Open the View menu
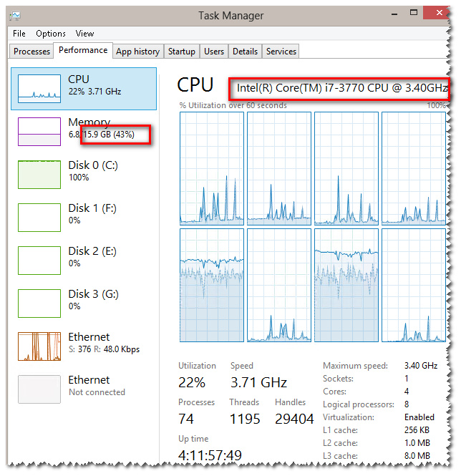Screen dimensions: 461x476 tap(84, 34)
